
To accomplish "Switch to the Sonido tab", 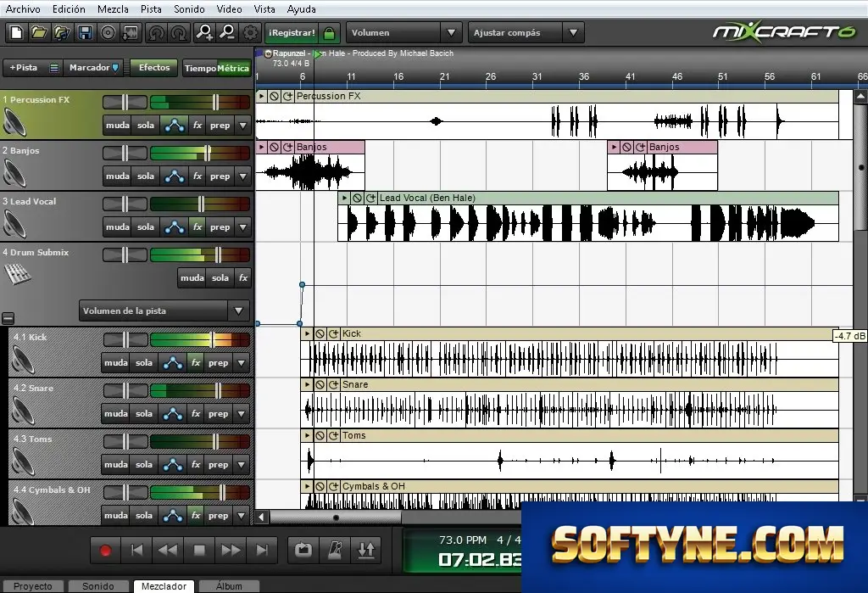I will point(98,586).
